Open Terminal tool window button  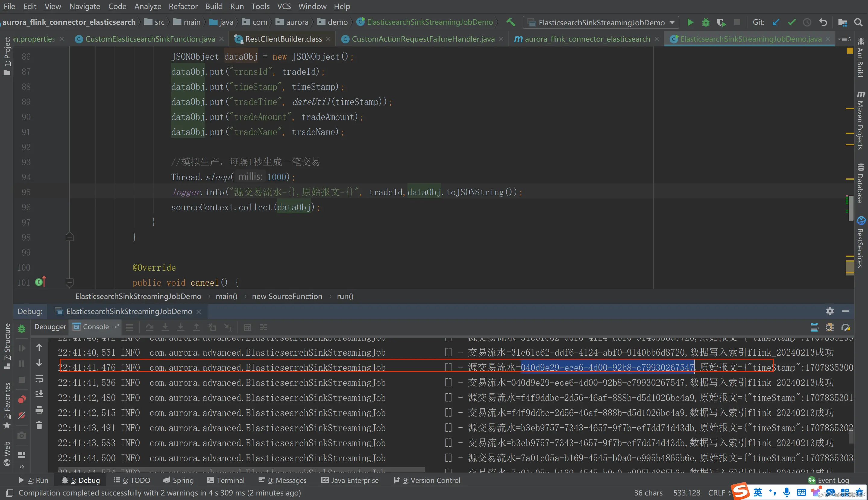226,480
